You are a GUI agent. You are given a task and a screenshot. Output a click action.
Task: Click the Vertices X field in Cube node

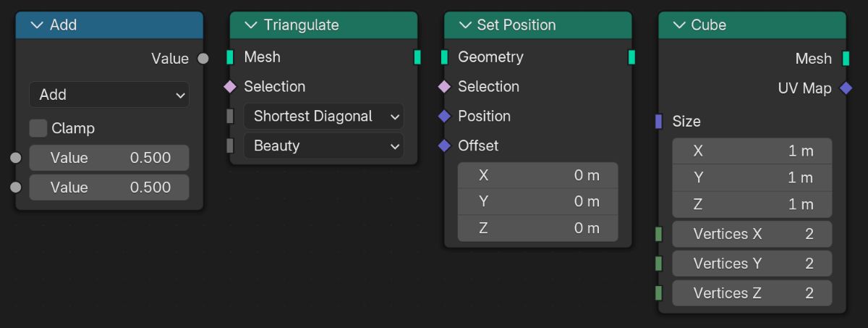tap(752, 235)
